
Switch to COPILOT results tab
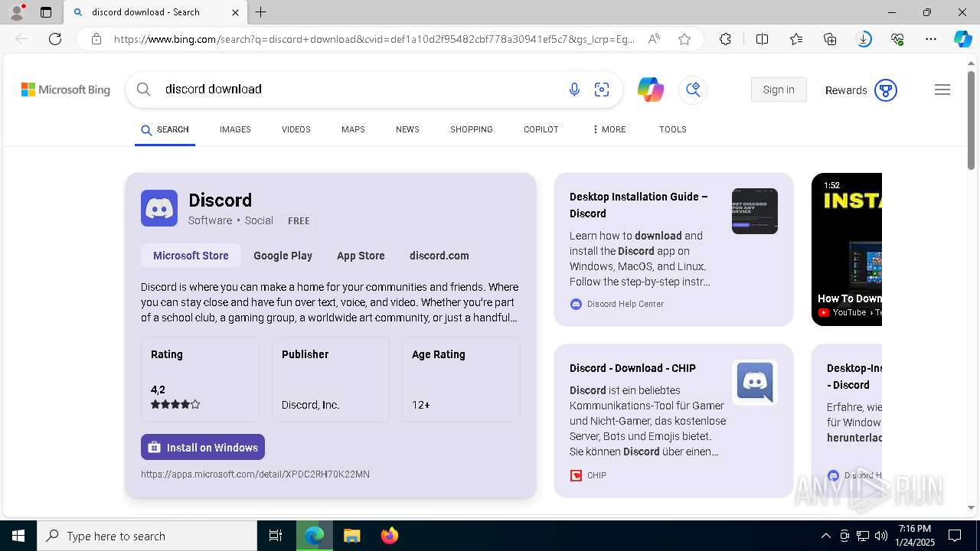541,129
